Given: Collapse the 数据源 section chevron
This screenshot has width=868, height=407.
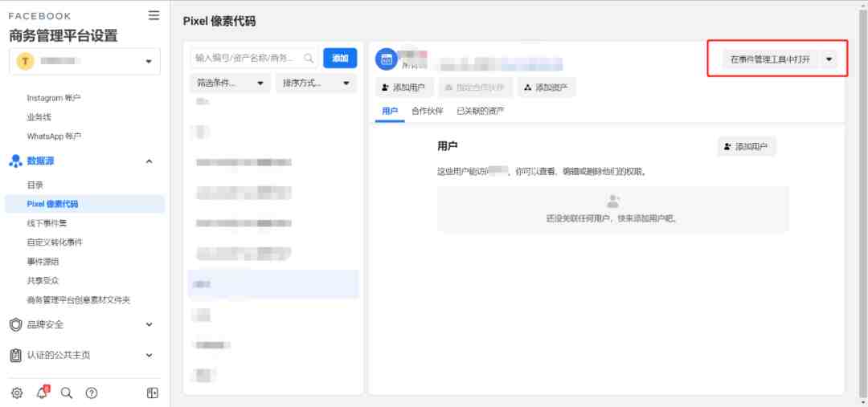Looking at the screenshot, I should (x=149, y=161).
